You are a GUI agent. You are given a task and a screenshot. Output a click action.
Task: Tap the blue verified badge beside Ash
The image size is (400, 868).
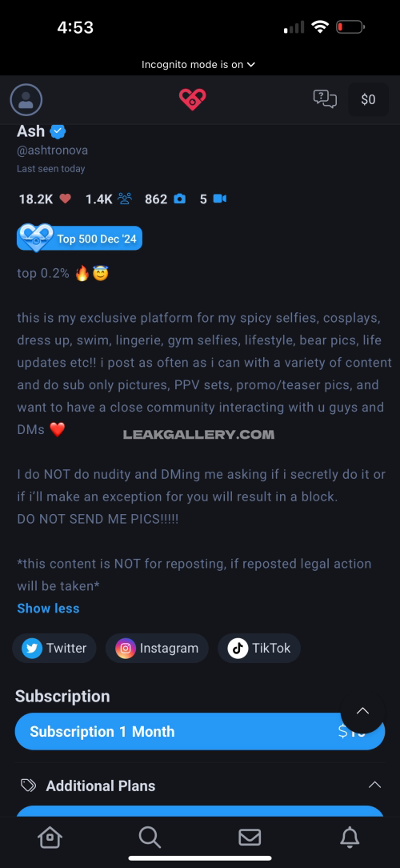tap(58, 131)
